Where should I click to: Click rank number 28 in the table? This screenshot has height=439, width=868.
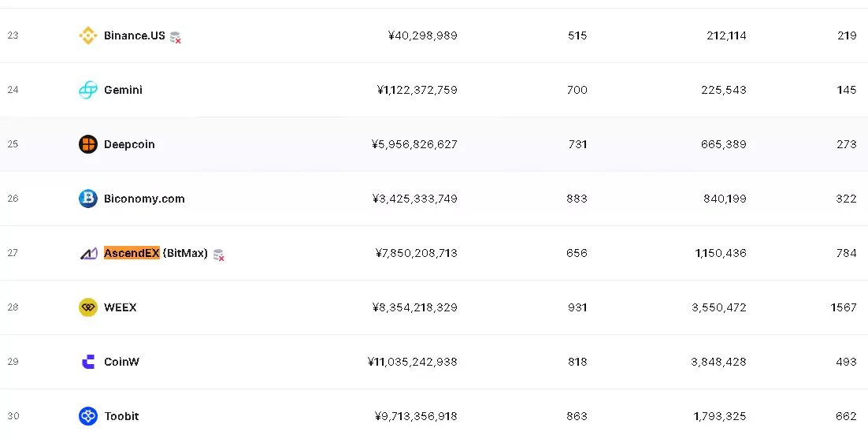(13, 307)
